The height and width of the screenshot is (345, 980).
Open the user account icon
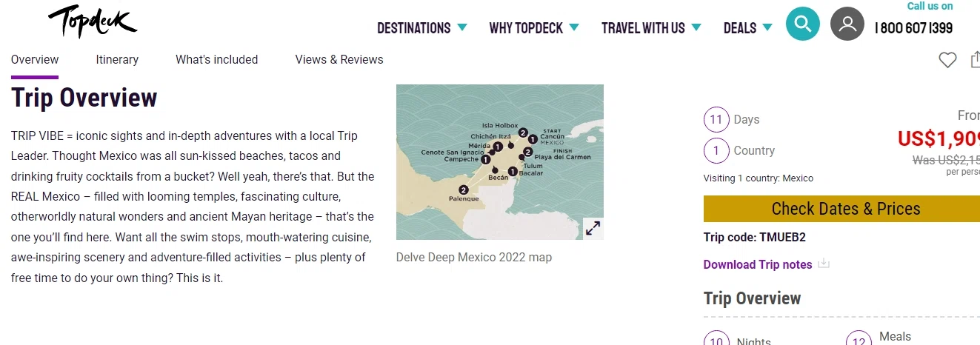(847, 24)
